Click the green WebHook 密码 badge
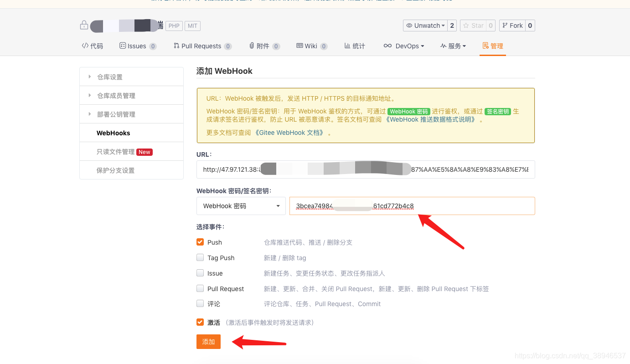Viewport: 630px width, 364px height. pyautogui.click(x=409, y=112)
